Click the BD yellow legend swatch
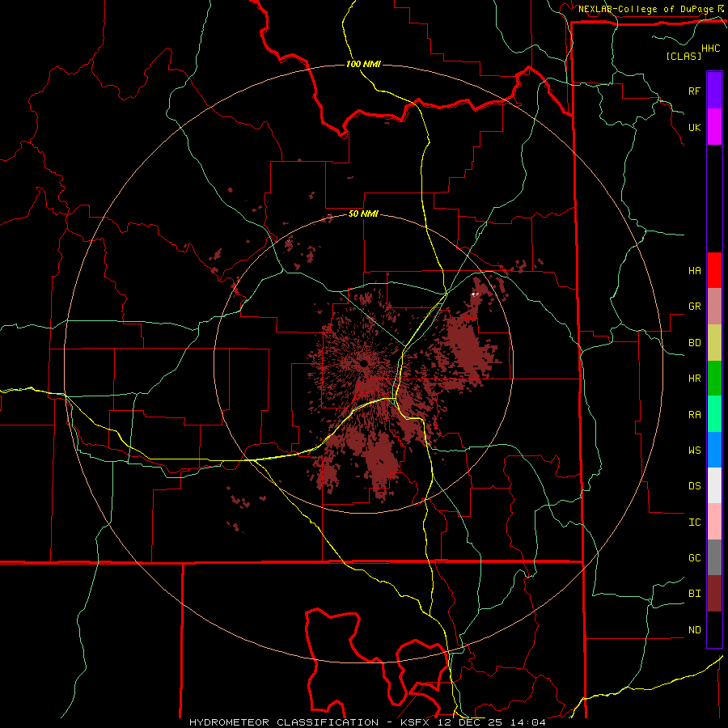This screenshot has height=728, width=728. pyautogui.click(x=714, y=343)
